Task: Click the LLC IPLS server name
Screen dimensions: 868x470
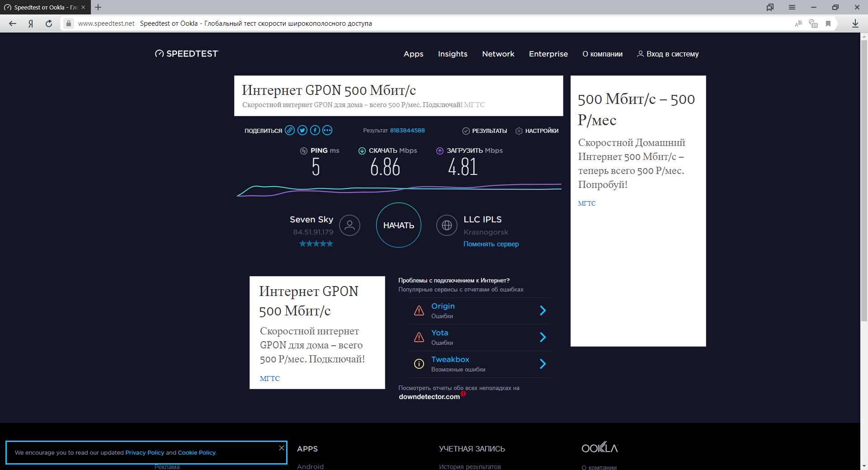Action: pos(482,219)
